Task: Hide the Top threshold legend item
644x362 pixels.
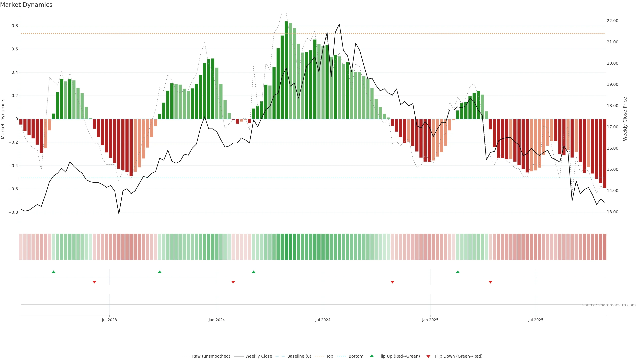Action: (330, 356)
